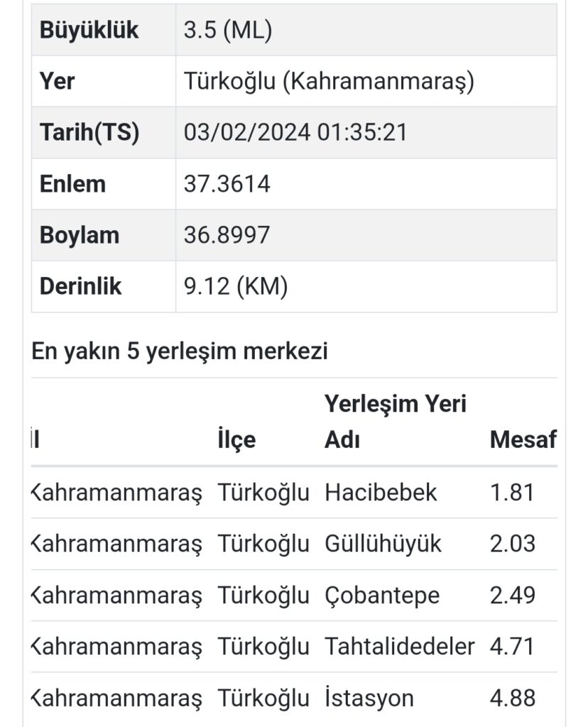The height and width of the screenshot is (727, 588).
Task: Click the Mesaf column header
Action: (523, 440)
